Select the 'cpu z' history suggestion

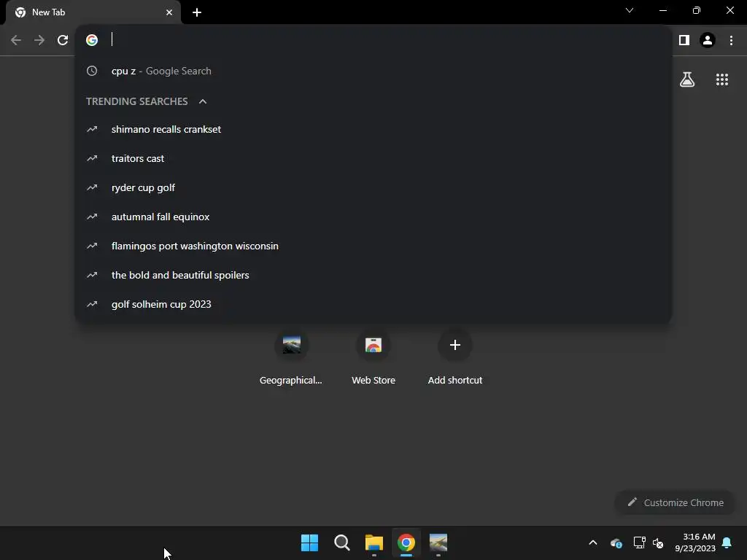pyautogui.click(x=373, y=71)
